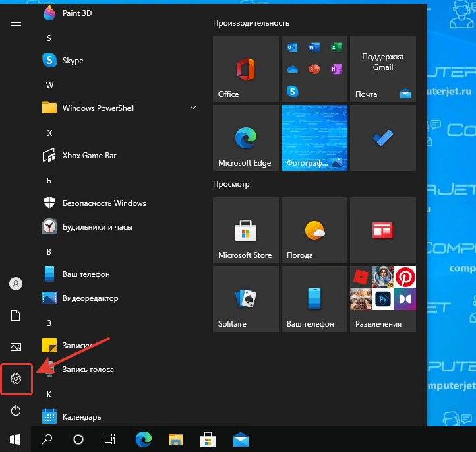Open the Documents icon in sidebar
Viewport: 476px width, 452px height.
click(16, 315)
